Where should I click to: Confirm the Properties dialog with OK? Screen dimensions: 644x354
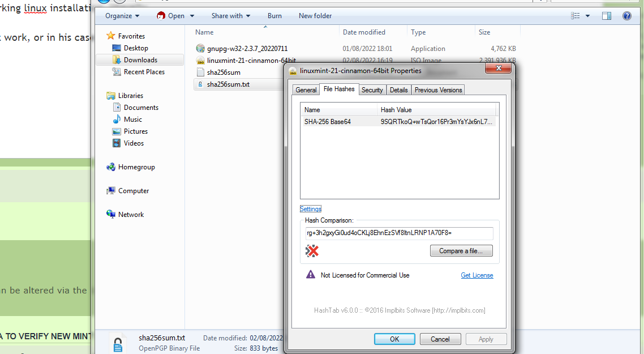pos(394,339)
